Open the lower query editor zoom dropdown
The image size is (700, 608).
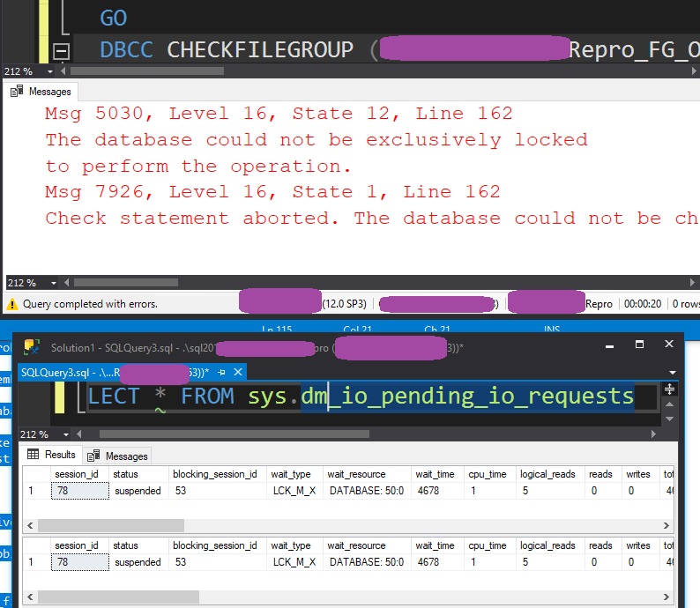click(49, 434)
